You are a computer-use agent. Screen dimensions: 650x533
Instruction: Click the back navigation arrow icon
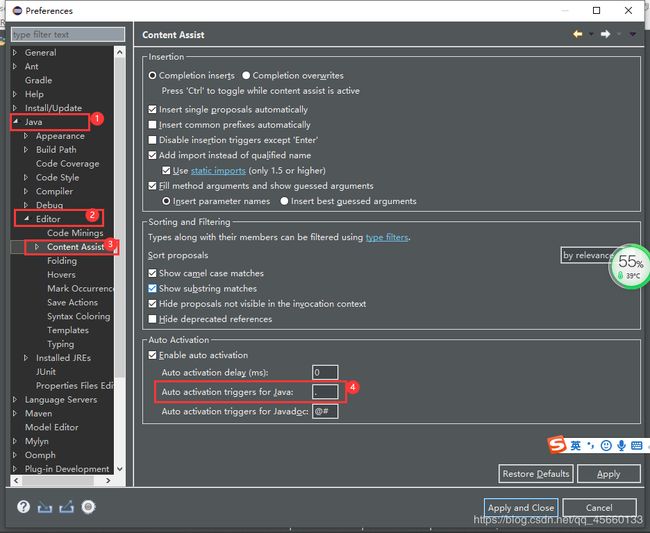coord(577,34)
